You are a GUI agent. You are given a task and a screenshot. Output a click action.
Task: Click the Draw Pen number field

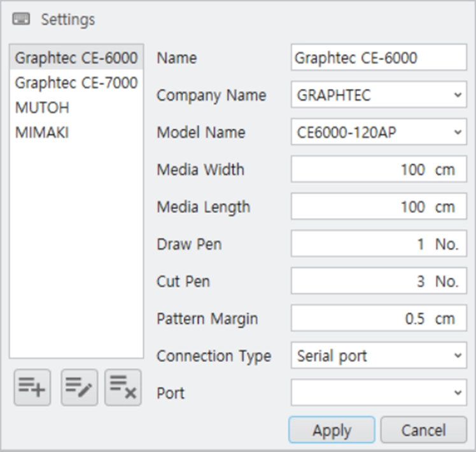tap(379, 243)
